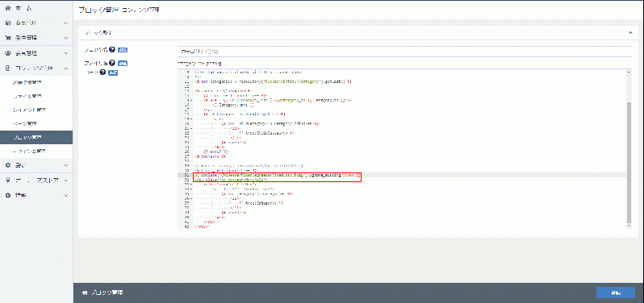Screen dimensions: 644x303
Task: Expand the member management sidebar menu
Action: point(65,53)
